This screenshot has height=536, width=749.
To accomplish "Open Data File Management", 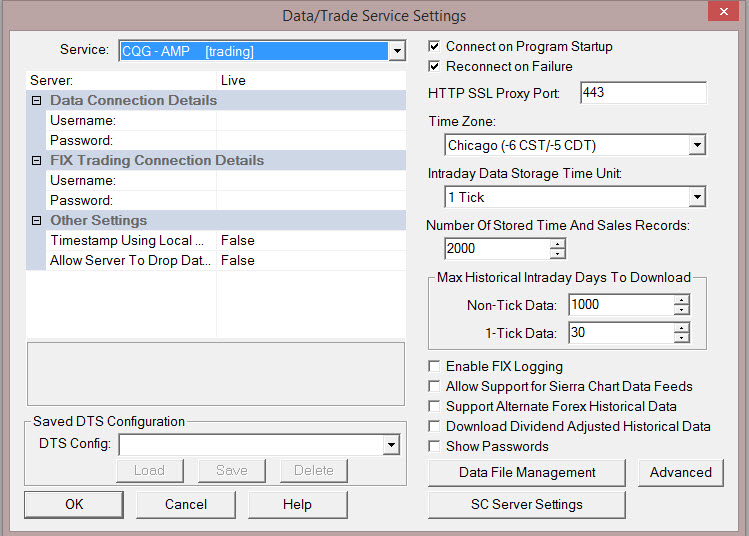I will click(527, 473).
